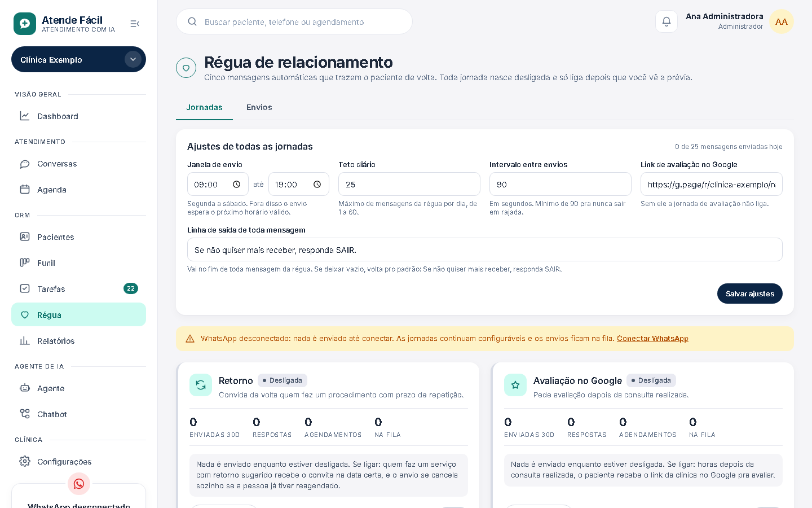
Task: Open the Chatbot section
Action: pos(78,414)
